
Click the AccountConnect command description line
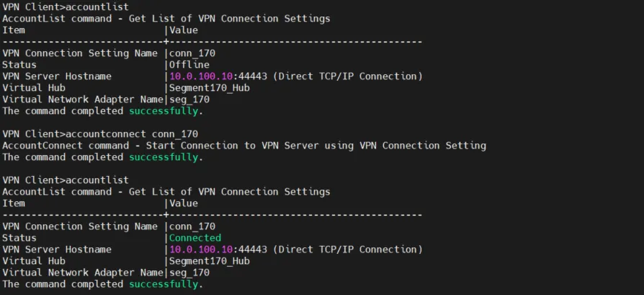coord(243,146)
